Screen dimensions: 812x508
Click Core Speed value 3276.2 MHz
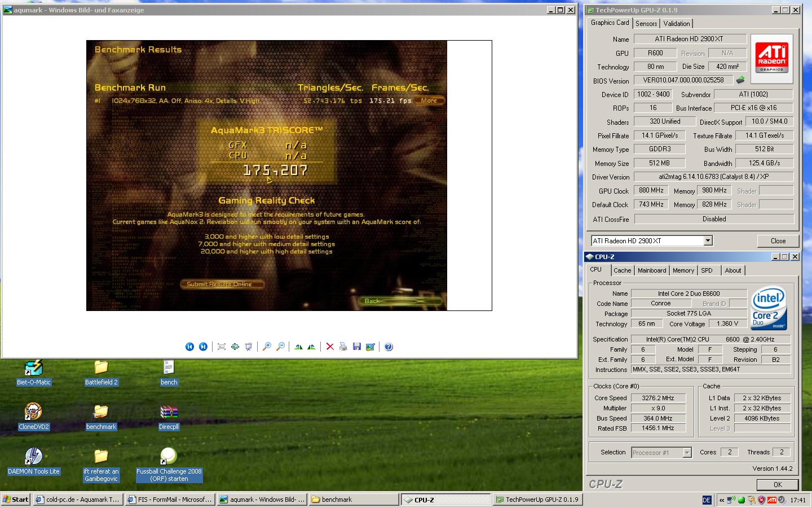tap(658, 398)
